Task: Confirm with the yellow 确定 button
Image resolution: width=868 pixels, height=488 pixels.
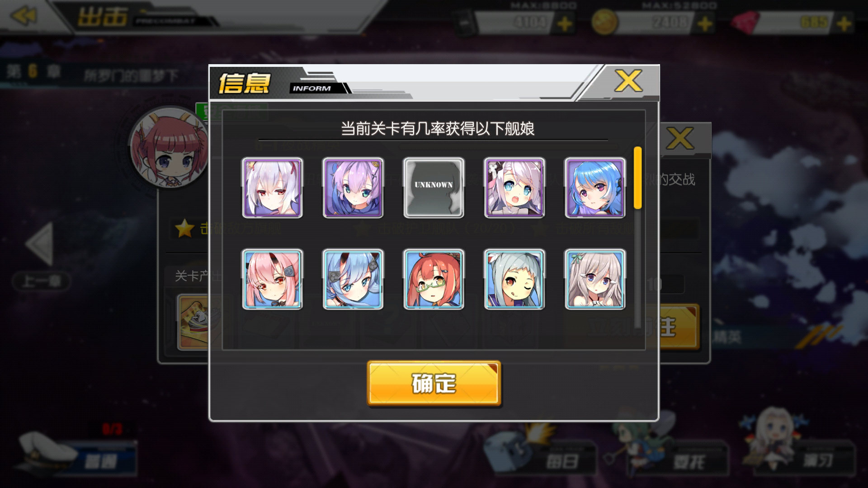Action: tap(434, 383)
